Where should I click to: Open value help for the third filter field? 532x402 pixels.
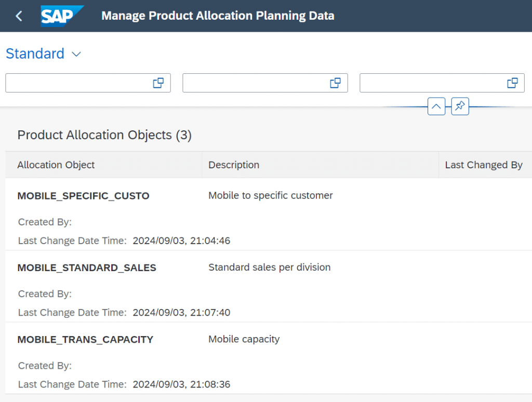[513, 83]
